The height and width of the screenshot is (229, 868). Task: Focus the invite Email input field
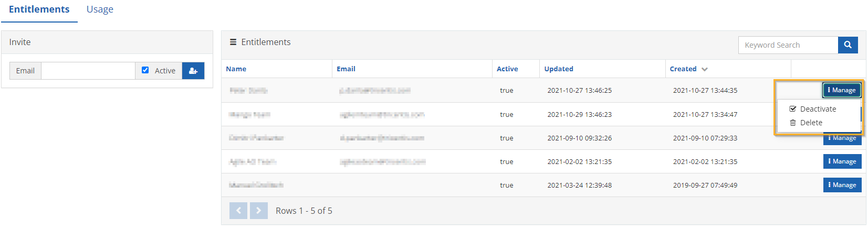point(88,71)
